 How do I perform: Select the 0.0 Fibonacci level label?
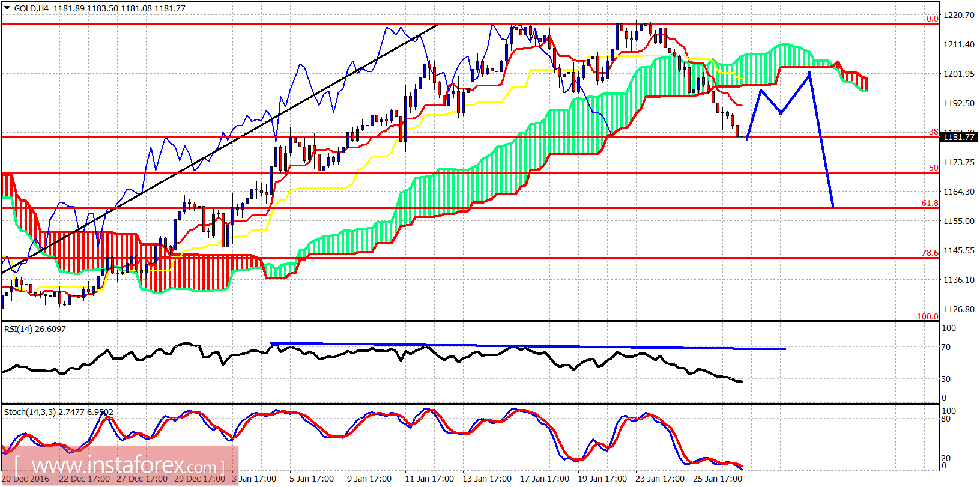932,19
